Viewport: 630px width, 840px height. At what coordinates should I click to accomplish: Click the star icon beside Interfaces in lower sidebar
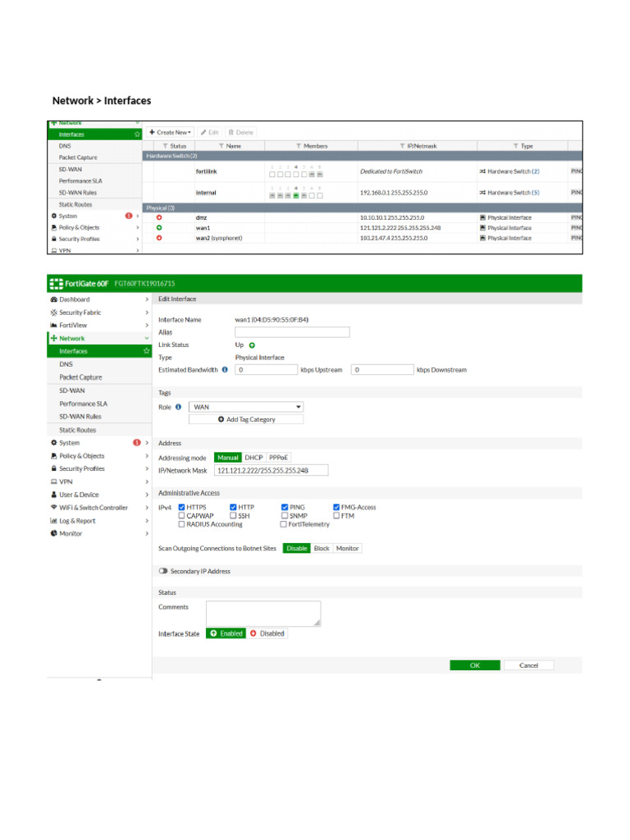(146, 351)
